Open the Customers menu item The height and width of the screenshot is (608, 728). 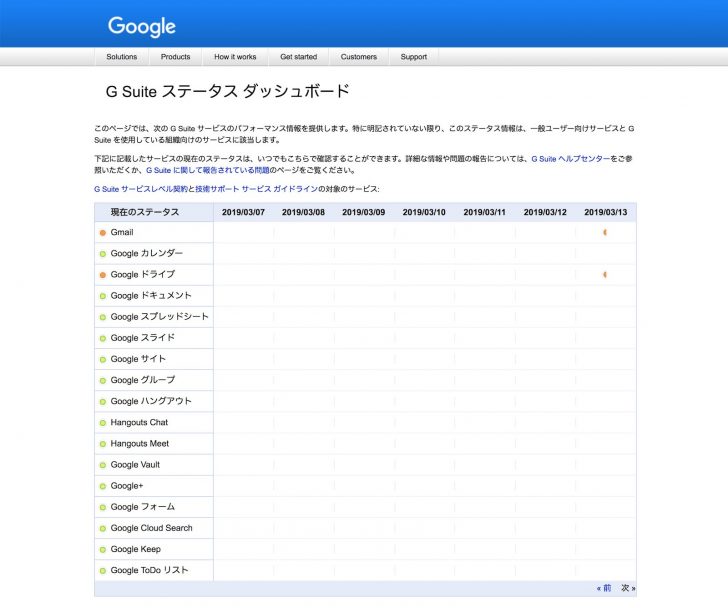click(358, 57)
